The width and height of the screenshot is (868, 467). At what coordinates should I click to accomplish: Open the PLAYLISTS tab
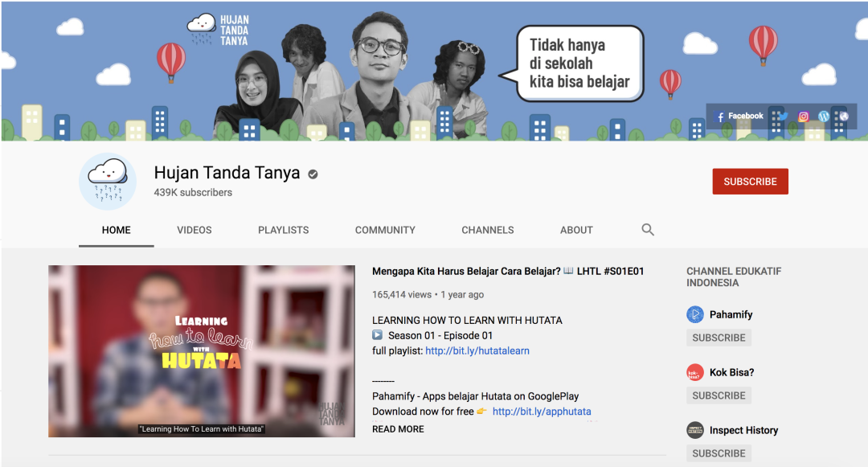(x=283, y=230)
